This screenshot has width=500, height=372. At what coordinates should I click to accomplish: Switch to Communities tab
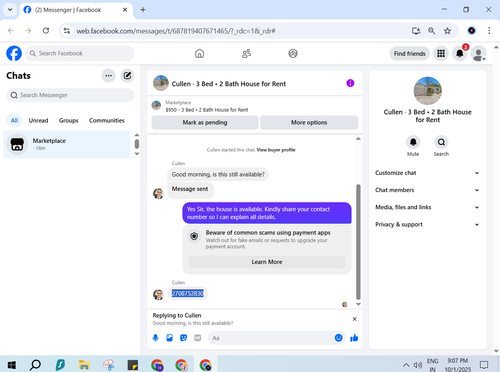107,120
